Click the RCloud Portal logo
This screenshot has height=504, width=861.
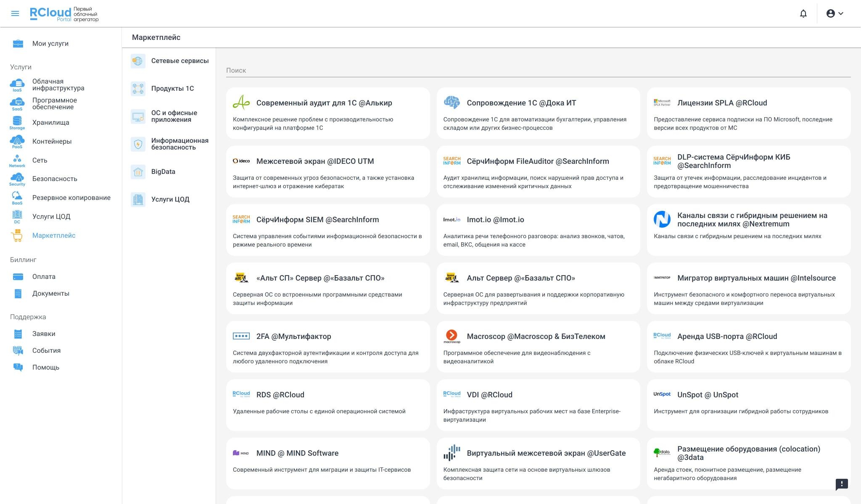point(64,14)
